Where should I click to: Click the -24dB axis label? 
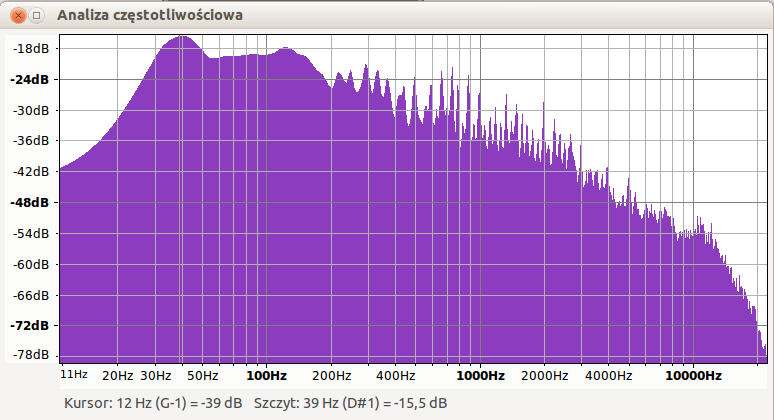(x=30, y=79)
